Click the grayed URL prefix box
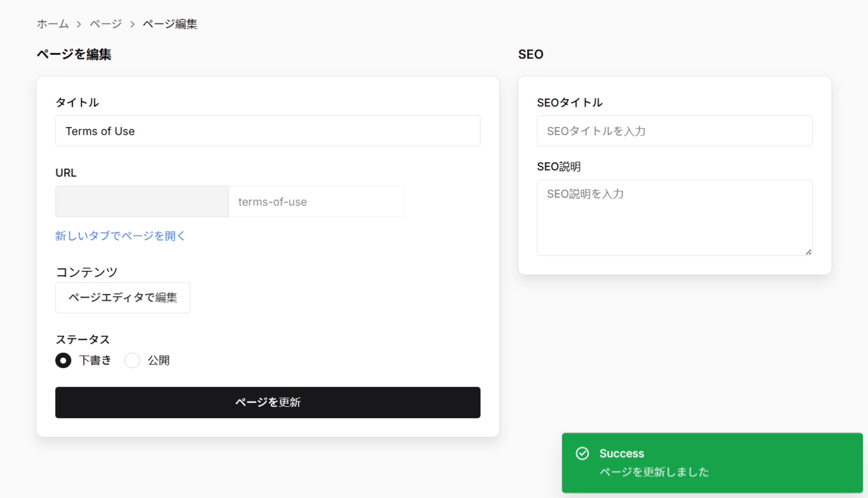The height and width of the screenshot is (498, 868). 142,201
